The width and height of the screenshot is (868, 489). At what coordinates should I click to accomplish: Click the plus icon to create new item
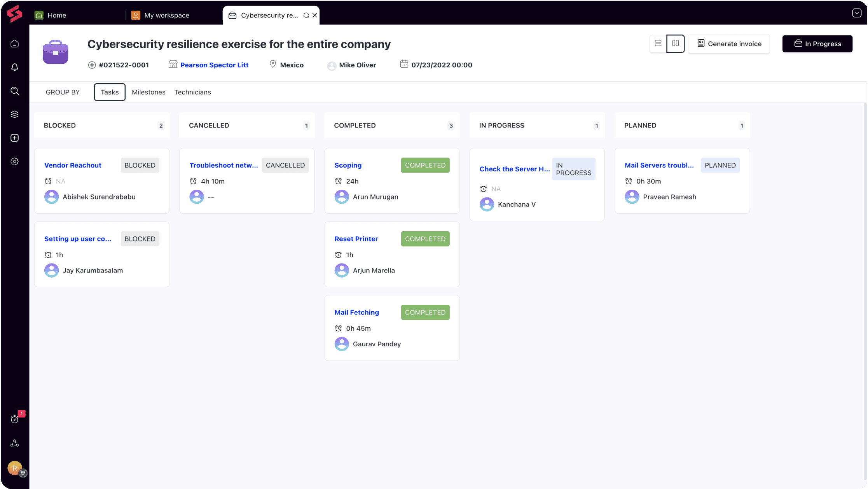pos(14,138)
